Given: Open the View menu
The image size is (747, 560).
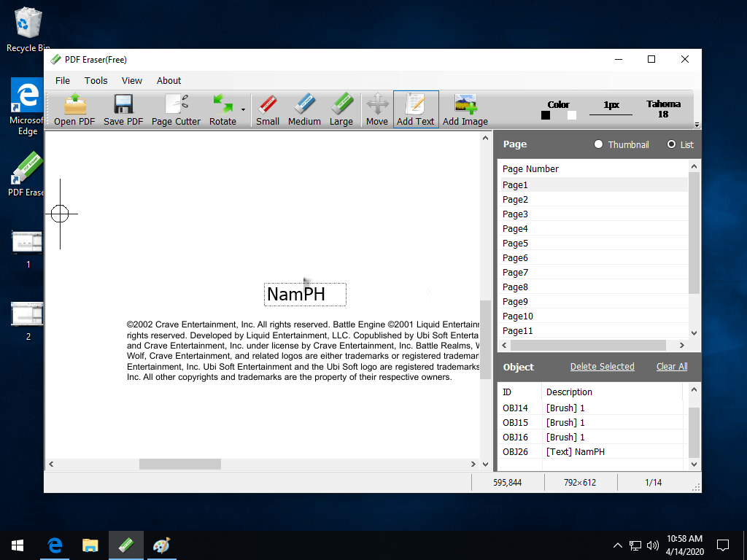Looking at the screenshot, I should (131, 80).
